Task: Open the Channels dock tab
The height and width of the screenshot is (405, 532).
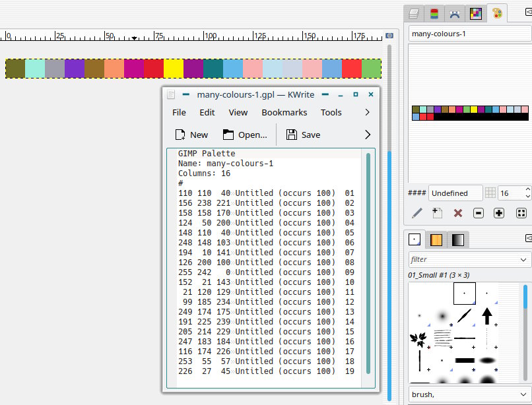Action: (434, 13)
